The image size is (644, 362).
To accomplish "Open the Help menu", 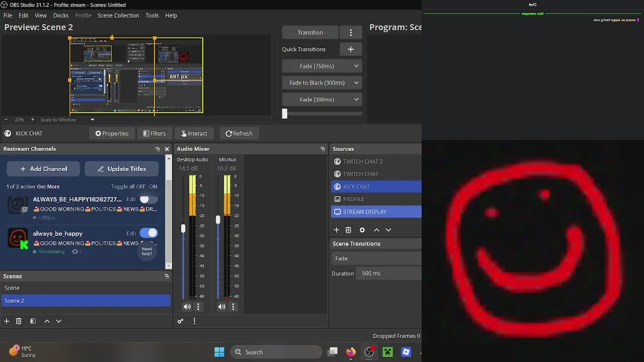I will (x=171, y=16).
